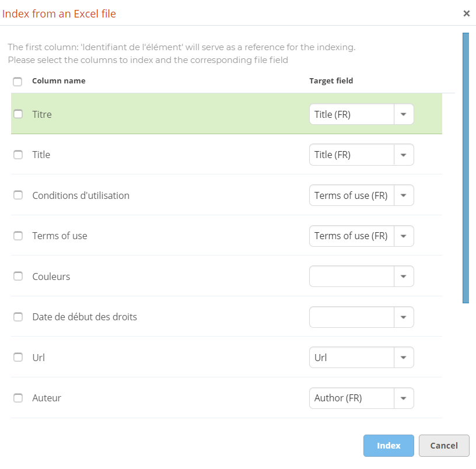Viewport: 476px width, 469px height.
Task: Check Conditions d'utilisation row checkbox
Action: point(18,195)
